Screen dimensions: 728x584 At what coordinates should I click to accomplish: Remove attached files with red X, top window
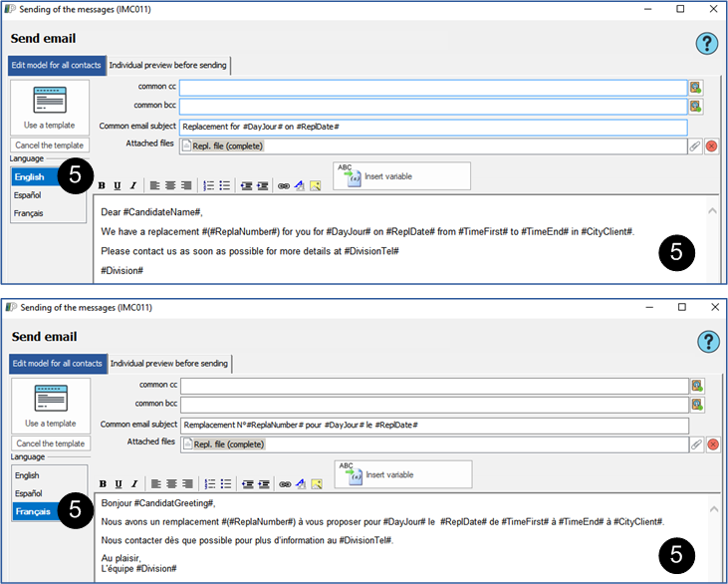711,146
